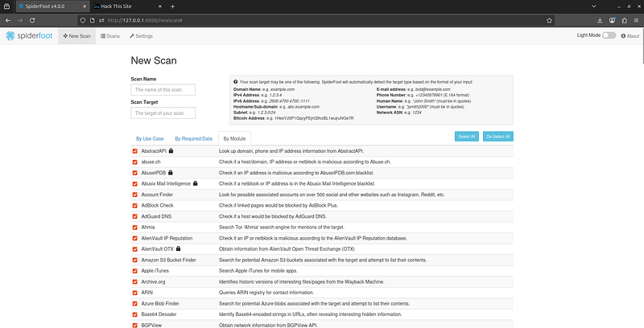Uncheck the AlienVault IP Reputation checkbox
The image size is (644, 328).
[134, 238]
